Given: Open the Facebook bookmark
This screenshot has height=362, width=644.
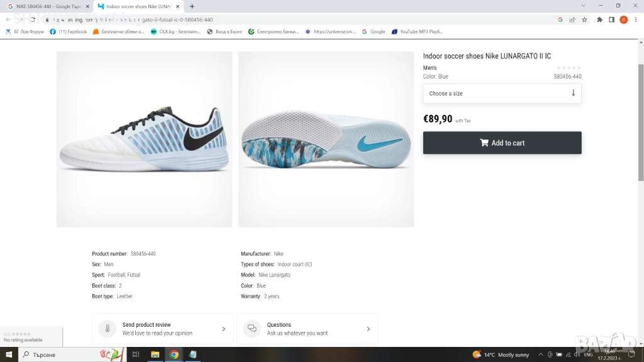Looking at the screenshot, I should [69, 31].
